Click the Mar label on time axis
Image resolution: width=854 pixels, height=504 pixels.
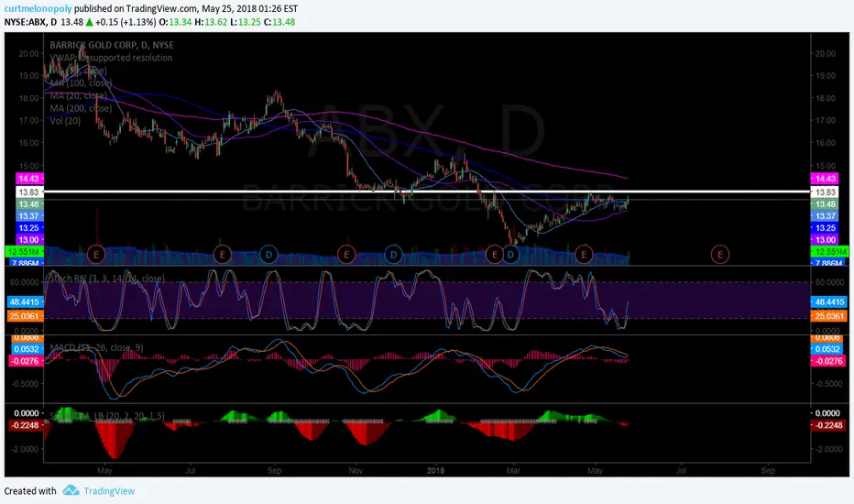[513, 470]
